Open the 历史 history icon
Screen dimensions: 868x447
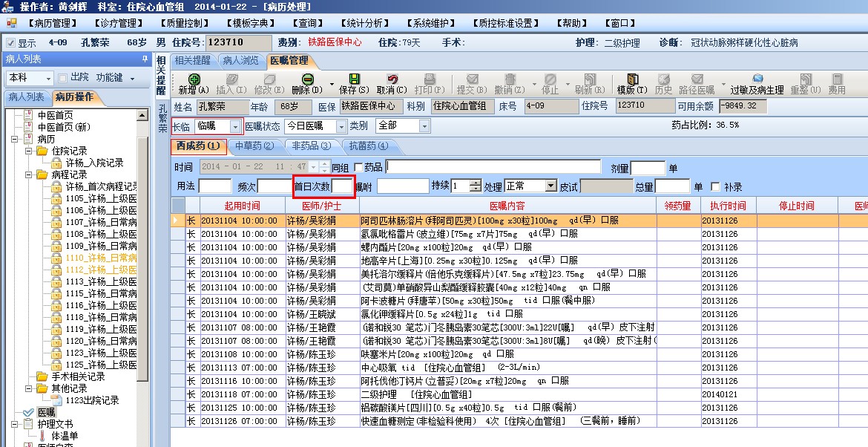click(x=663, y=79)
